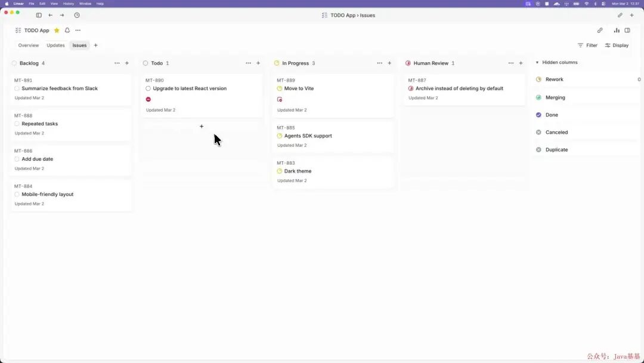The image size is (644, 363).
Task: Open the History menu in menu bar
Action: pos(68,4)
